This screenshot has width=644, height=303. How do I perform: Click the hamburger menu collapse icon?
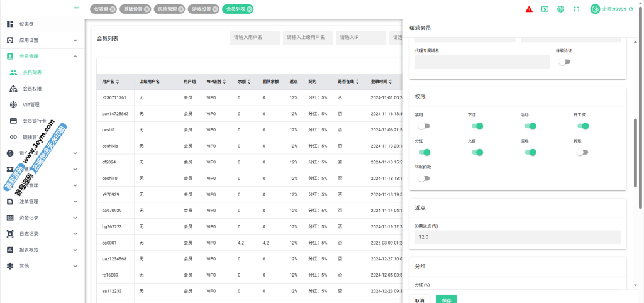76,8
